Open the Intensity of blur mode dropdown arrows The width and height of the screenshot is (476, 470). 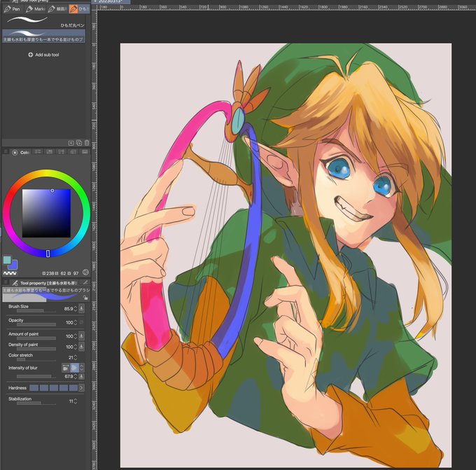pos(82,368)
